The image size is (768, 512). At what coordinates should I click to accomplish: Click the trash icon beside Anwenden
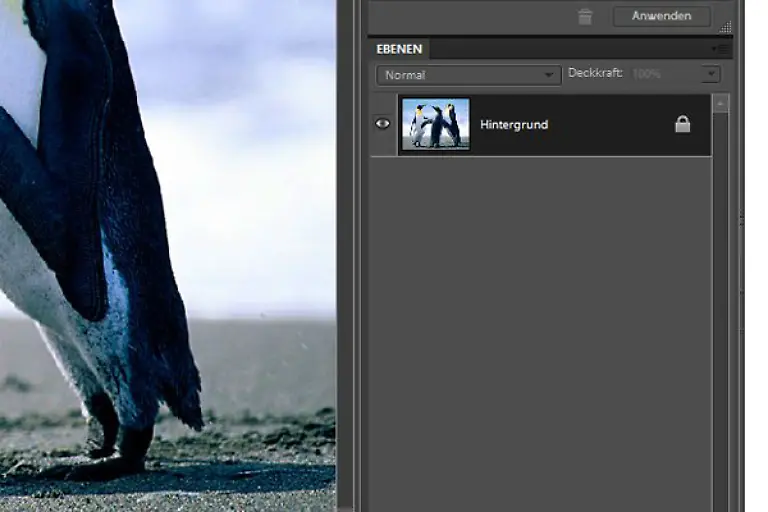tap(585, 16)
